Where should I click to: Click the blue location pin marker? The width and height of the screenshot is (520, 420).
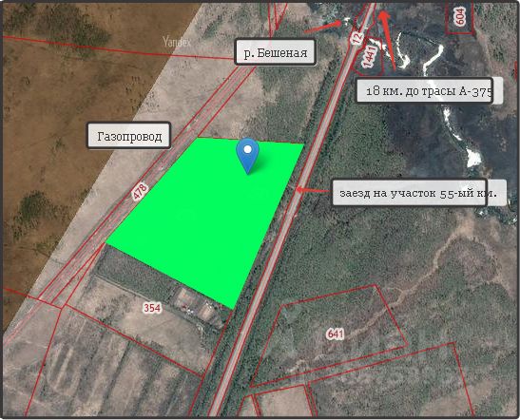coord(247,156)
